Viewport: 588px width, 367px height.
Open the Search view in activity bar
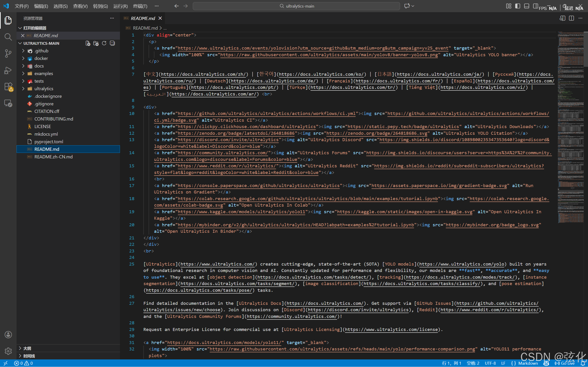8,37
